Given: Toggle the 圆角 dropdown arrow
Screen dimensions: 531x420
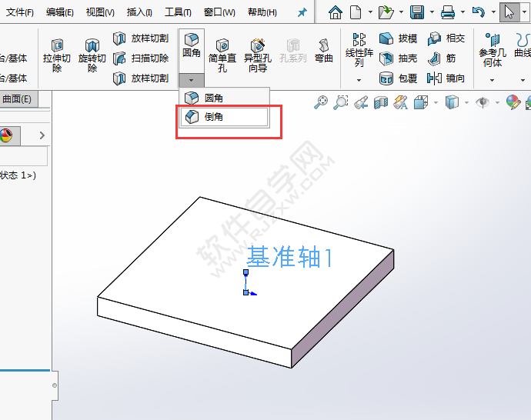Looking at the screenshot, I should click(192, 80).
